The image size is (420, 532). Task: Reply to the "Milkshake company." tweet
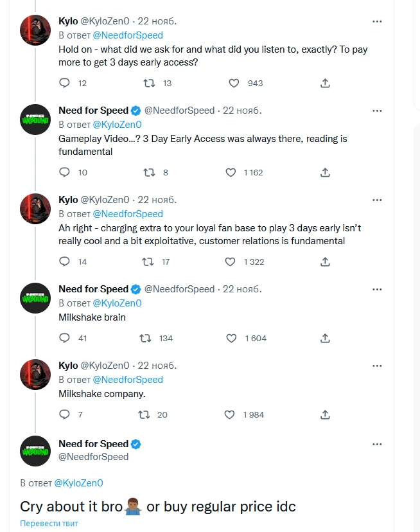(x=64, y=414)
